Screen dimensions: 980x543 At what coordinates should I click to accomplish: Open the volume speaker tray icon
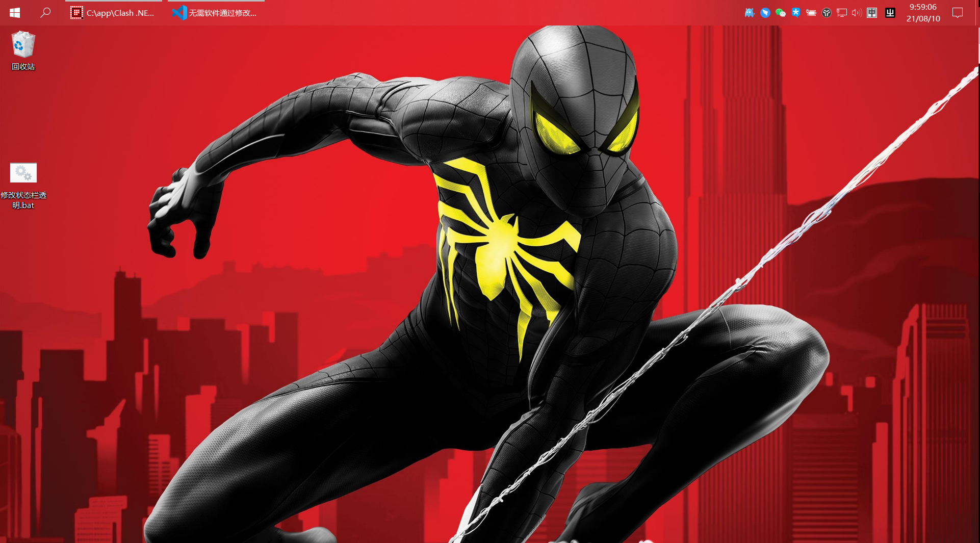click(857, 13)
